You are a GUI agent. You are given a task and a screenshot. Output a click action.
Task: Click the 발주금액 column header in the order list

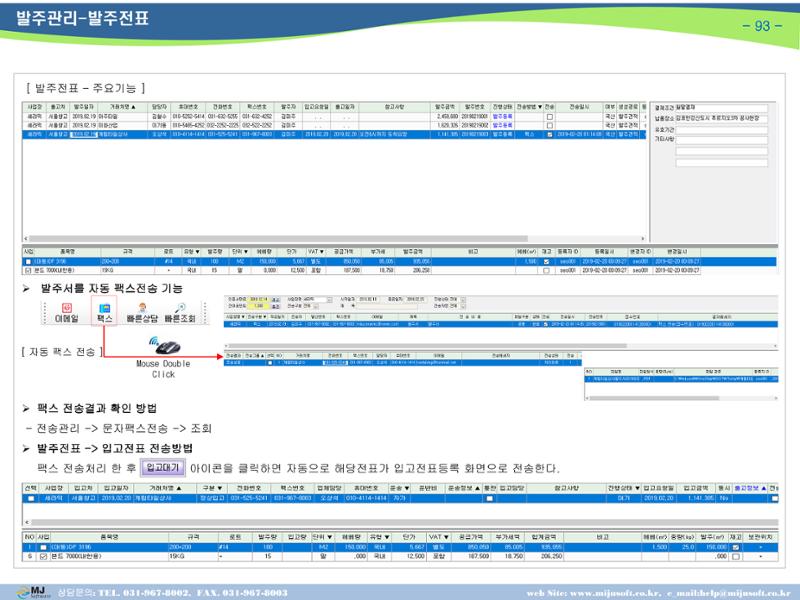445,107
